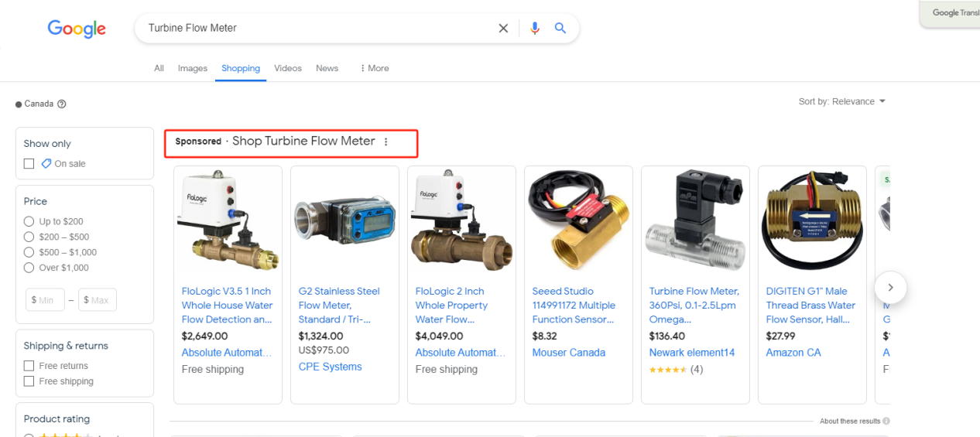Screen dimensions: 980x437
Task: Open Seeed Studio 114991172 sensor link
Action: [x=574, y=306]
